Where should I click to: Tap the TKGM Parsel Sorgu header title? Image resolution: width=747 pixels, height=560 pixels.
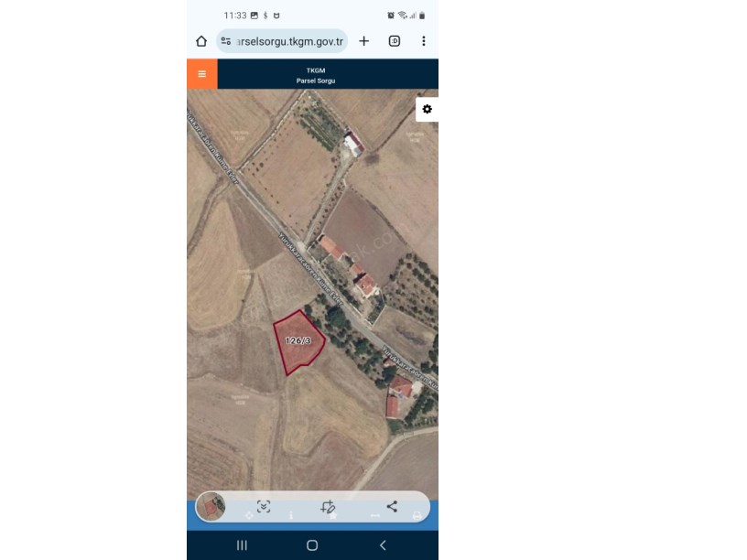coord(316,75)
